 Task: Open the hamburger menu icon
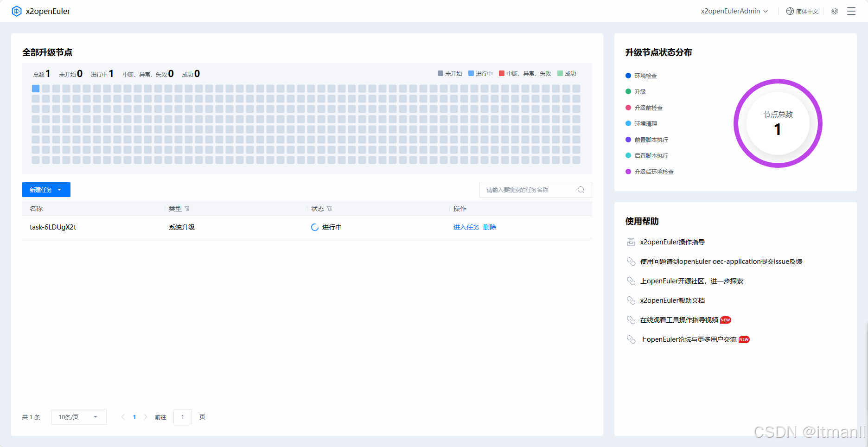[x=851, y=11]
